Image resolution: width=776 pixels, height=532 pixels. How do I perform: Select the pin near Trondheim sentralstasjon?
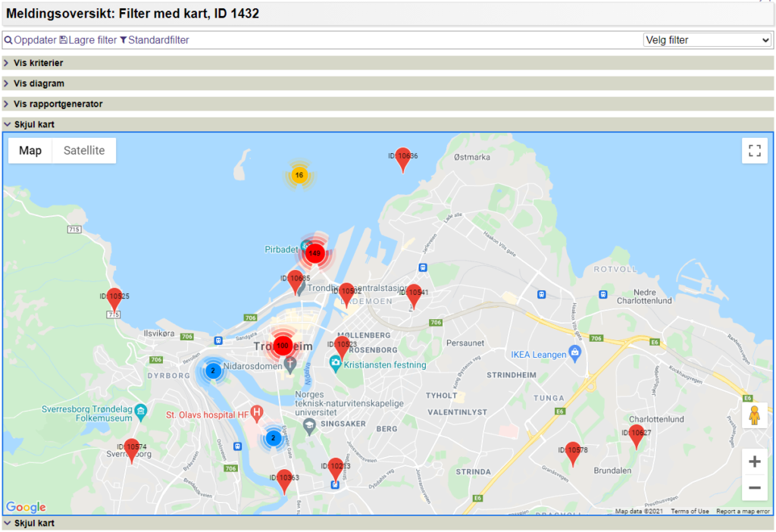[x=346, y=295]
